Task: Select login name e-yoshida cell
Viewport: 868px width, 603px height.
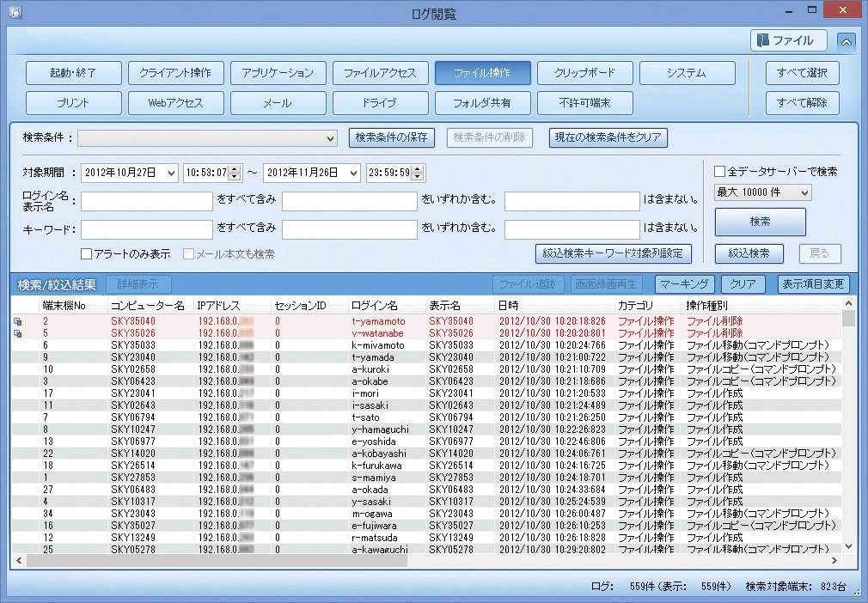Action: click(x=374, y=442)
